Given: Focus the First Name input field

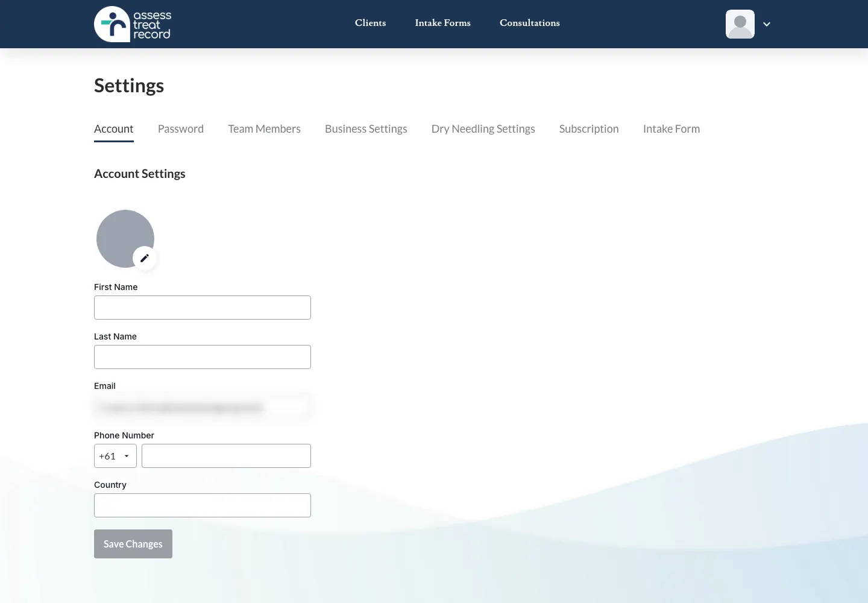Looking at the screenshot, I should pyautogui.click(x=203, y=308).
